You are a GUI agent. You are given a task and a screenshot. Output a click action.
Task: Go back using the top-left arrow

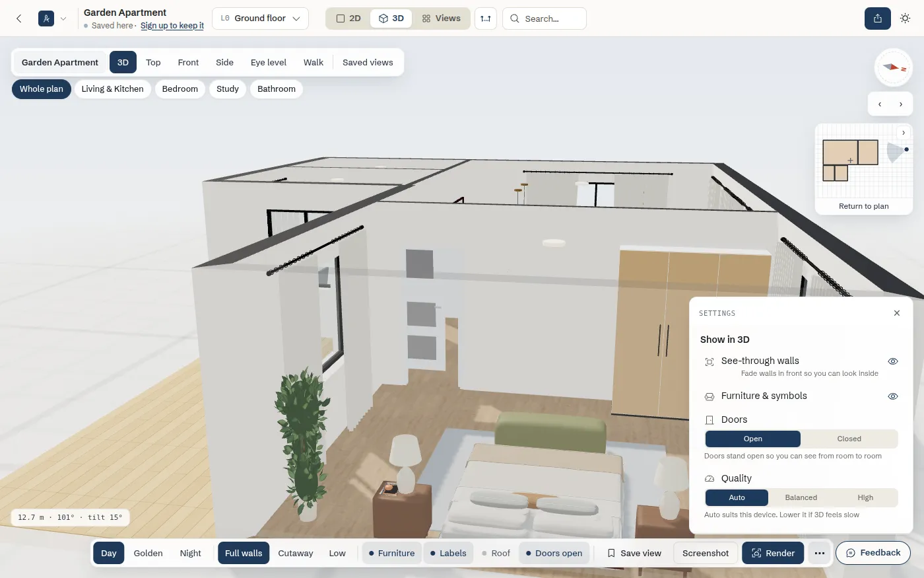click(x=19, y=18)
